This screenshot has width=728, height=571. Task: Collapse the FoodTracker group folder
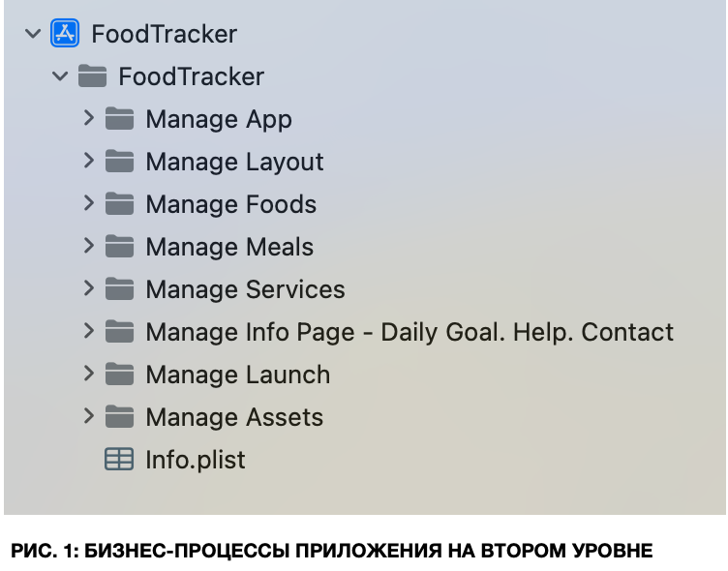click(60, 76)
